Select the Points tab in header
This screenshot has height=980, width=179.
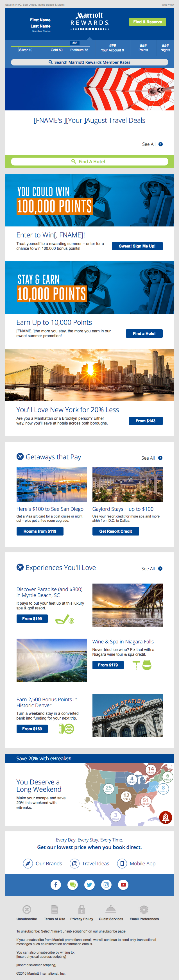pyautogui.click(x=143, y=47)
